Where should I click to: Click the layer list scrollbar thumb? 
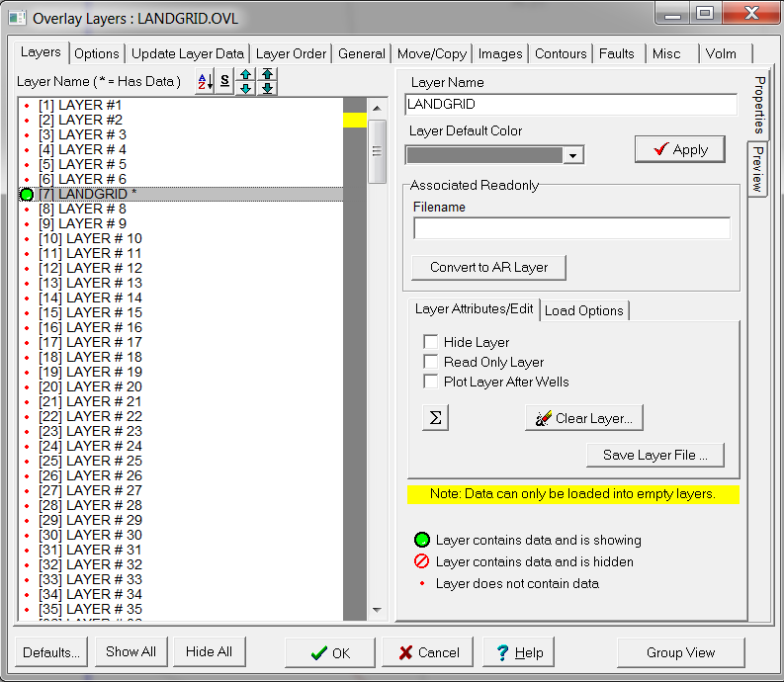click(x=377, y=151)
